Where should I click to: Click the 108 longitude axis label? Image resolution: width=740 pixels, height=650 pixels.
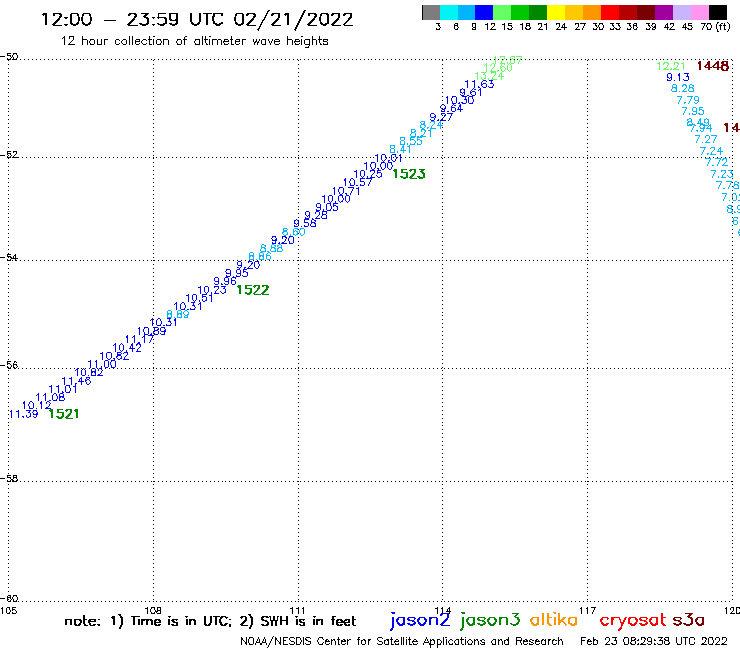coord(153,610)
